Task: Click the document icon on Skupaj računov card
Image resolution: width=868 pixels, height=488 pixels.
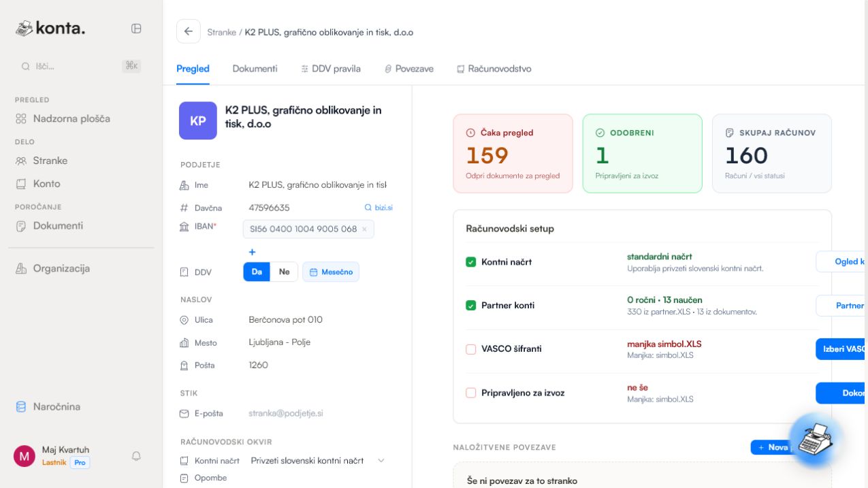Action: 729,133
